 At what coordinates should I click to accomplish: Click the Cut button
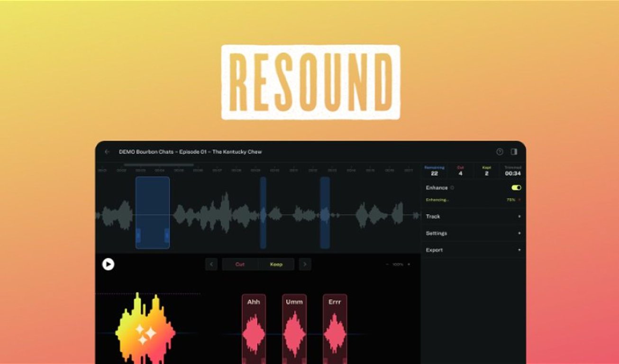point(240,264)
